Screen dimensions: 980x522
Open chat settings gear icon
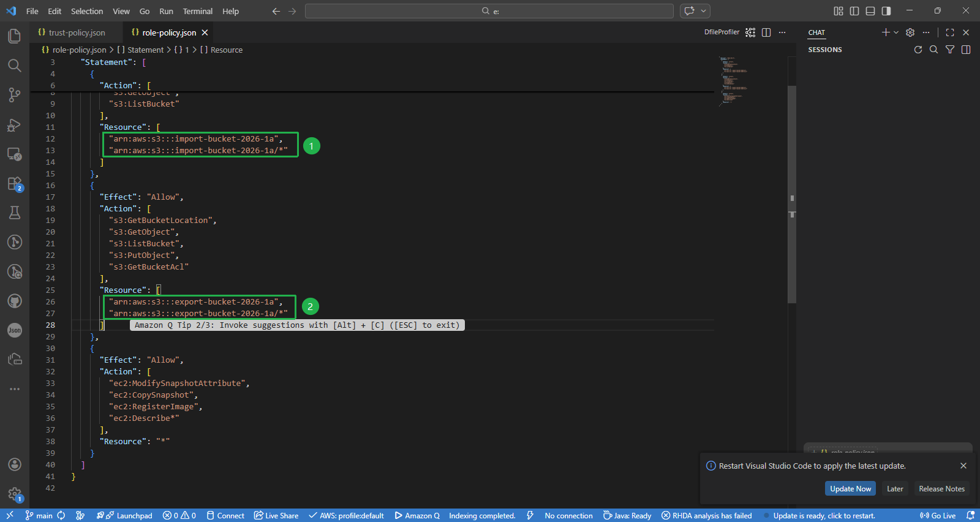pos(910,32)
